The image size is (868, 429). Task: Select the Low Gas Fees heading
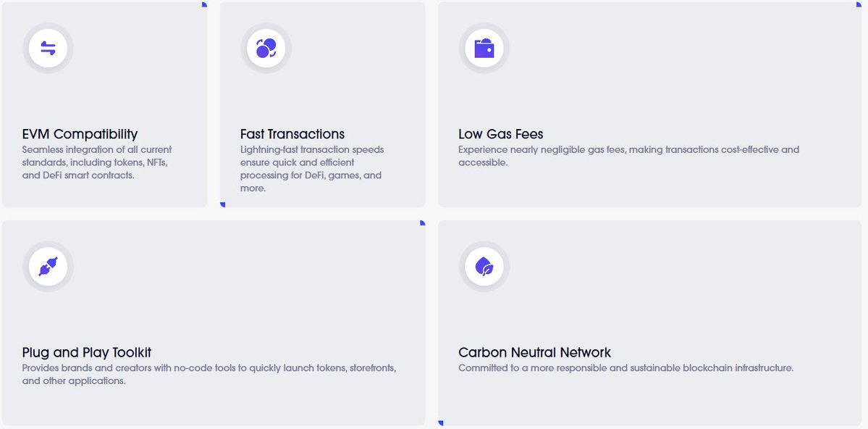coord(500,134)
